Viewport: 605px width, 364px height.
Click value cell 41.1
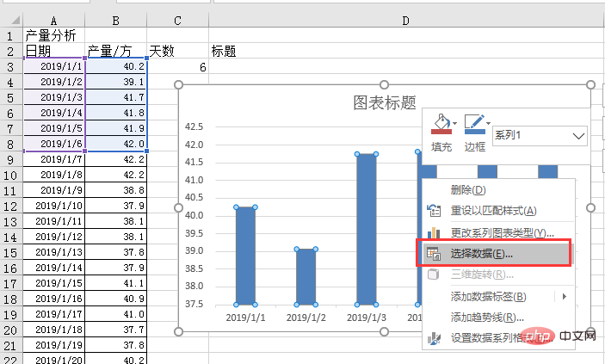point(116,283)
